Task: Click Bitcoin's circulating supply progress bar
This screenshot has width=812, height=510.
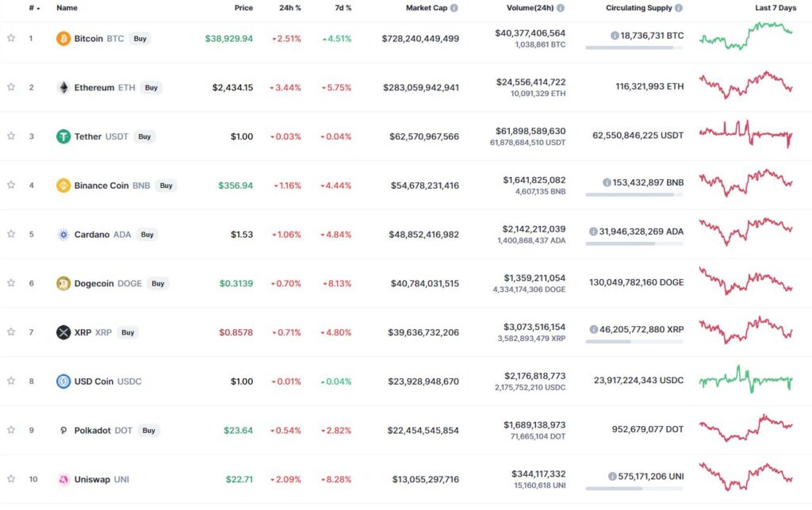Action: [634, 48]
